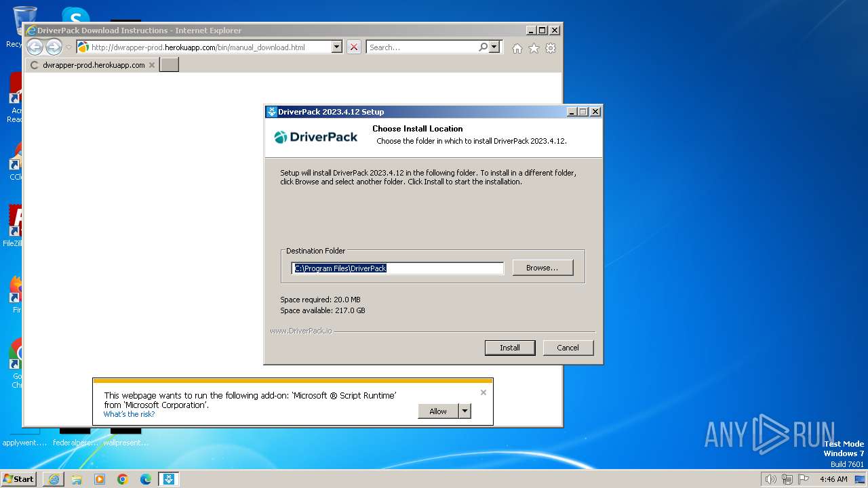Open the search provider dropdown arrow
The height and width of the screenshot is (488, 868).
[494, 47]
